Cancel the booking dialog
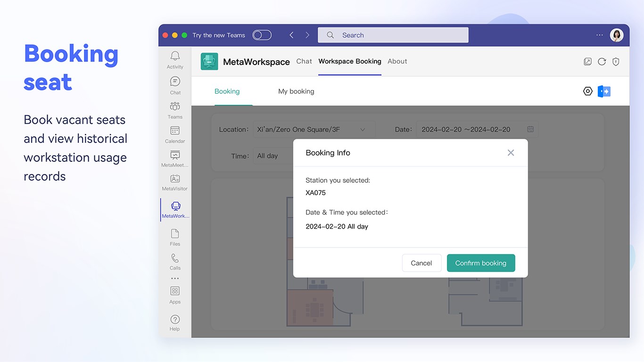Screen dimensions: 644x362 pos(421,263)
